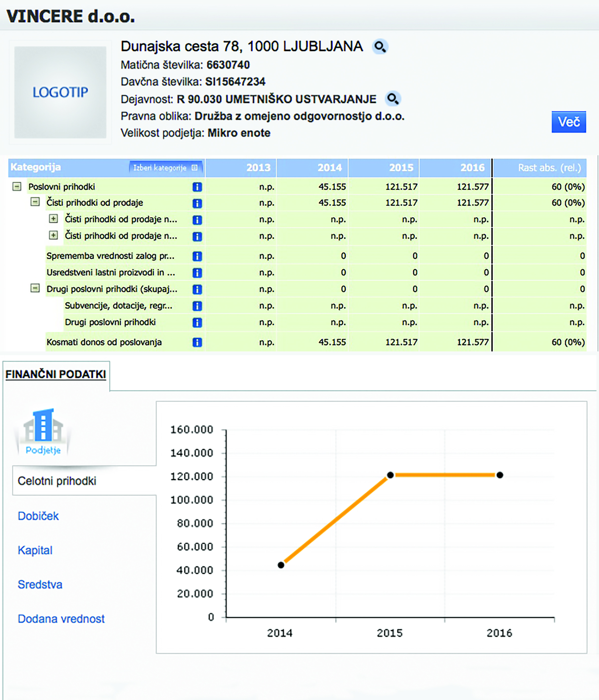Open the Izberi kategorije dropdown
The image size is (599, 700).
tap(165, 167)
